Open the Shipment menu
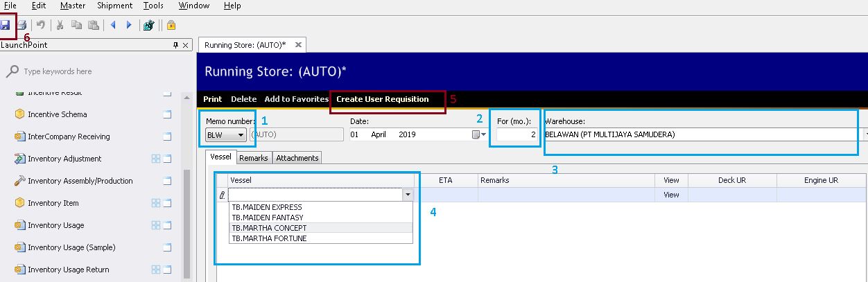 (114, 6)
